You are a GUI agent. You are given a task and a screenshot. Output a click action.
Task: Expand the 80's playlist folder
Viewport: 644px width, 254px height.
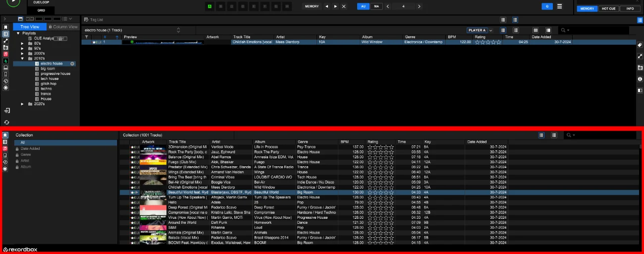(22, 43)
